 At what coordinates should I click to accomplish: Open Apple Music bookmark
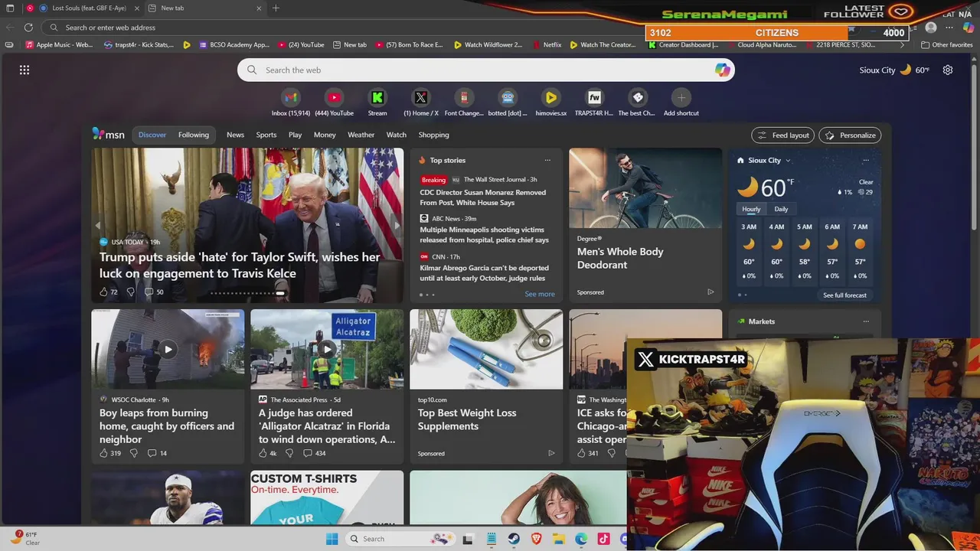click(59, 45)
